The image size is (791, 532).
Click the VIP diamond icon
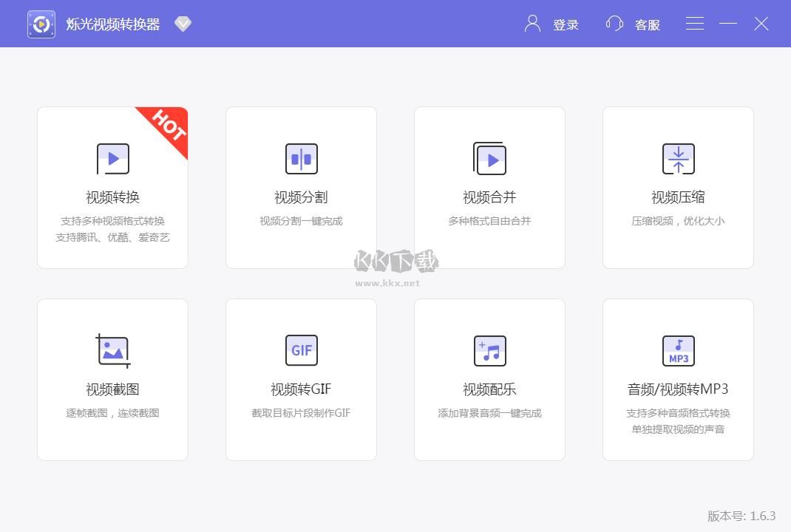183,24
